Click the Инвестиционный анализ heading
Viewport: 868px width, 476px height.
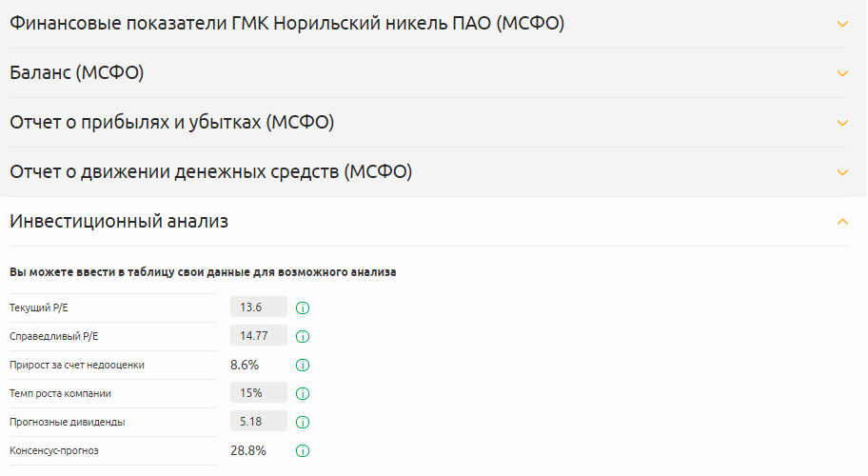[x=119, y=222]
